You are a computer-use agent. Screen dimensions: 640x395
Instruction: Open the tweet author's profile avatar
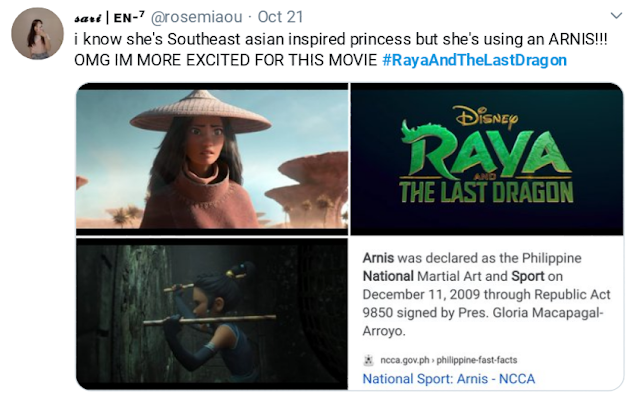(37, 33)
